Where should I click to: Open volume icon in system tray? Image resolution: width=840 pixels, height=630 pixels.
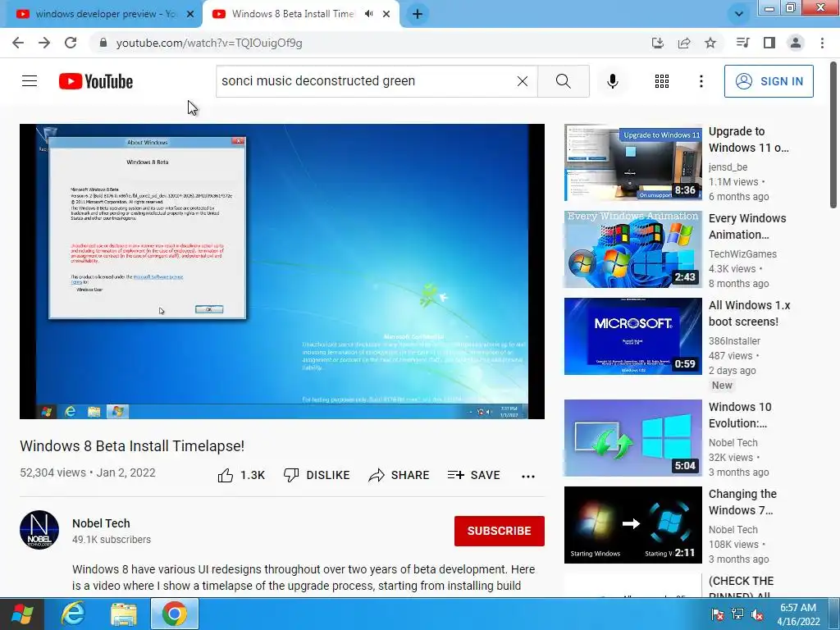757,614
